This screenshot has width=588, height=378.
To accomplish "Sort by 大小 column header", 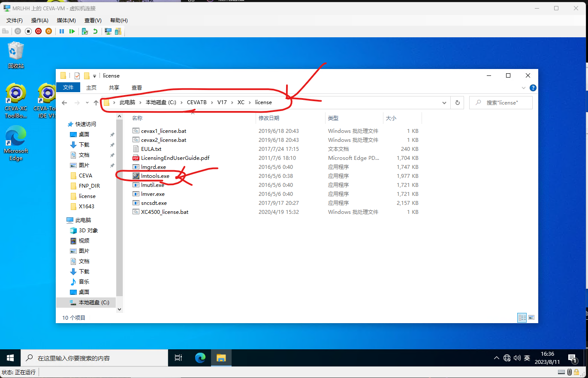I will tap(391, 118).
